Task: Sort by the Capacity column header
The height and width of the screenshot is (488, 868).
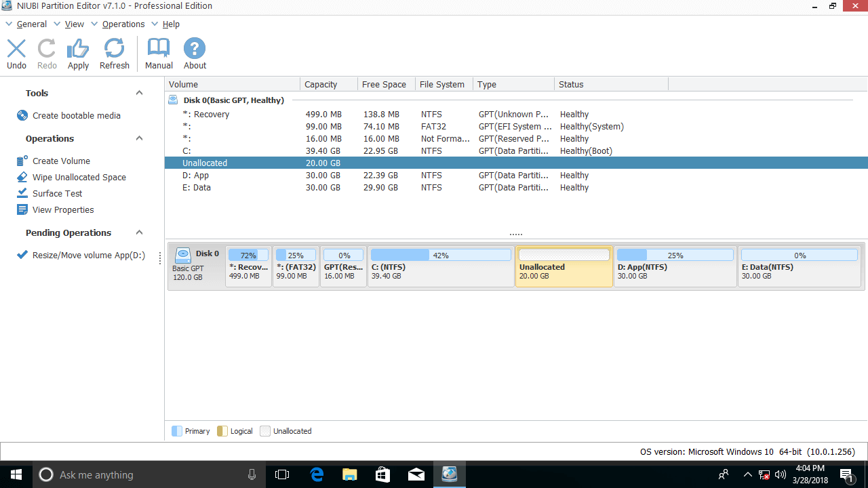Action: tap(329, 84)
